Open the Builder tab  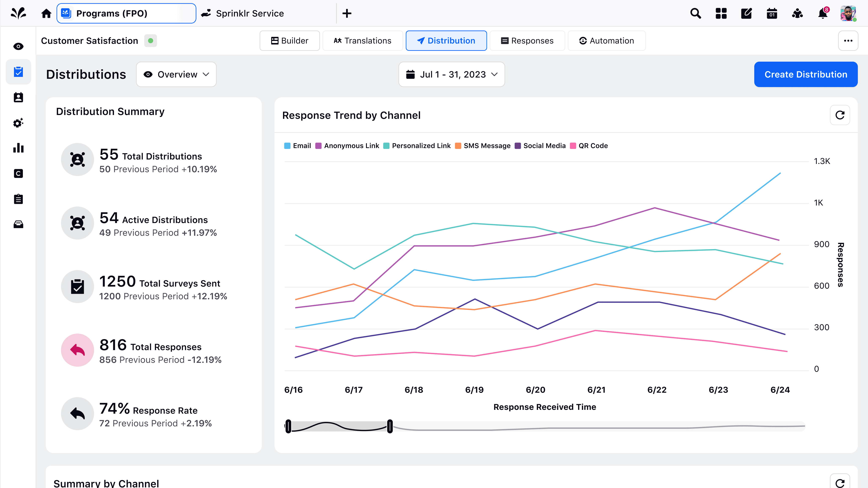(290, 41)
